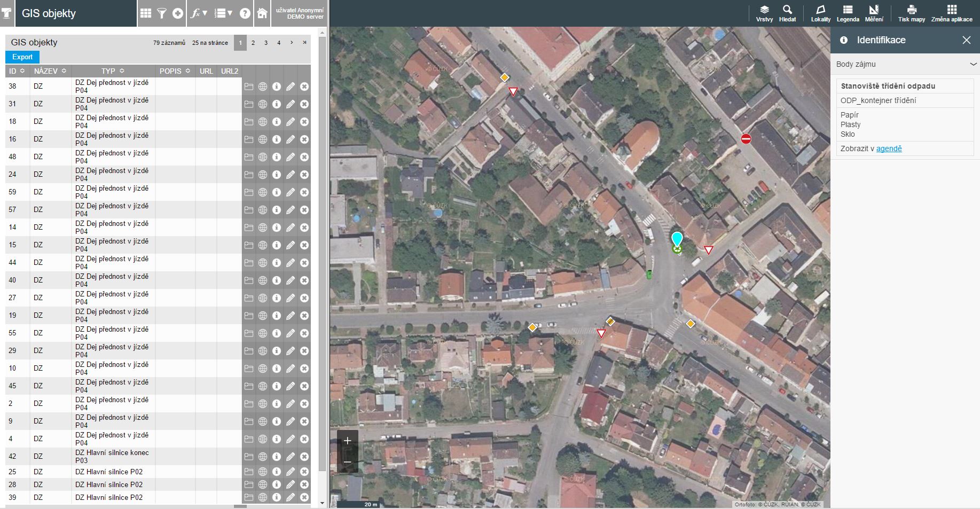Sort the table by the ID column
Viewport: 980px width, 509px height.
coord(17,71)
